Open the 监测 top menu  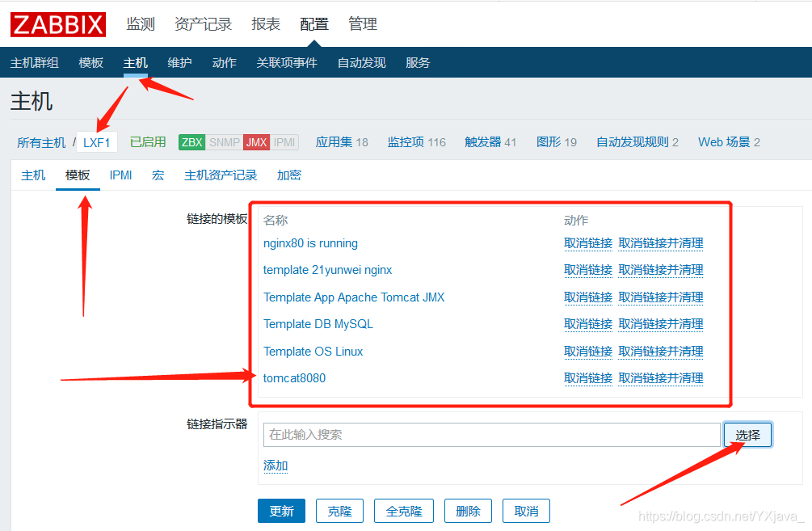(141, 23)
